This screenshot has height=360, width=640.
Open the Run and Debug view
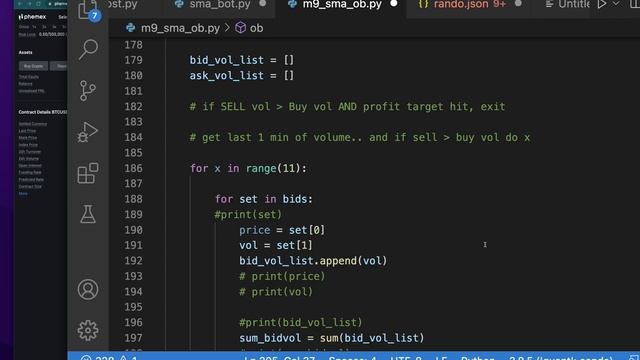point(88,132)
